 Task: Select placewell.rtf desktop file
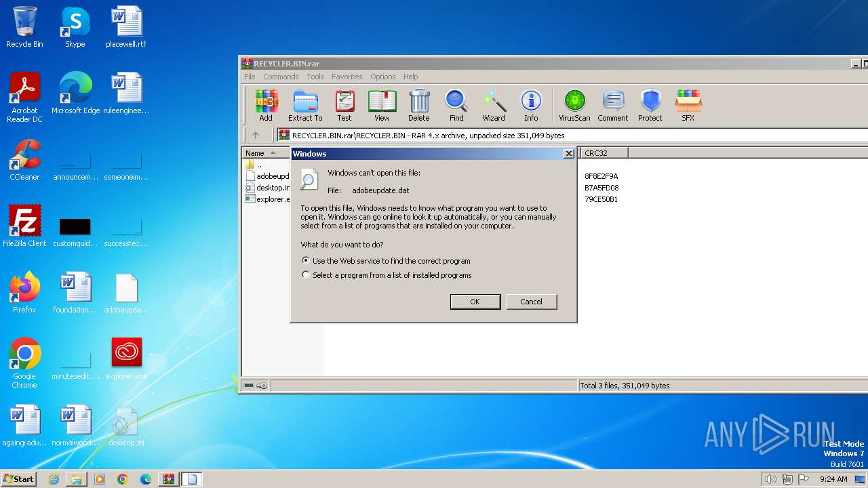tap(126, 27)
